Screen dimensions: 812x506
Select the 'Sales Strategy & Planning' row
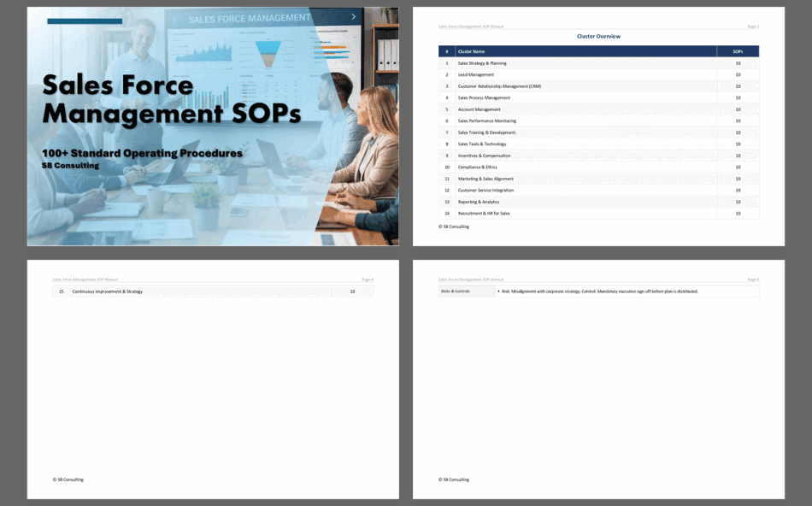pos(482,63)
